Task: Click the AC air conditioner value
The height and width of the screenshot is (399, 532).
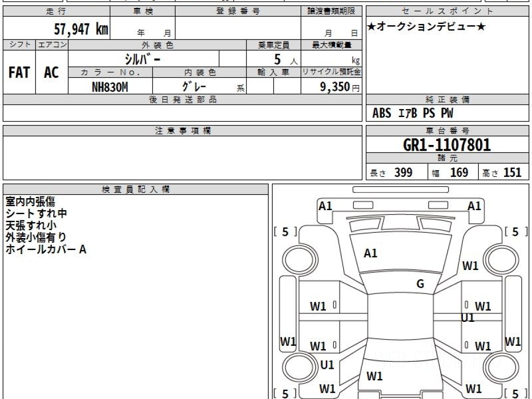Action: click(51, 73)
